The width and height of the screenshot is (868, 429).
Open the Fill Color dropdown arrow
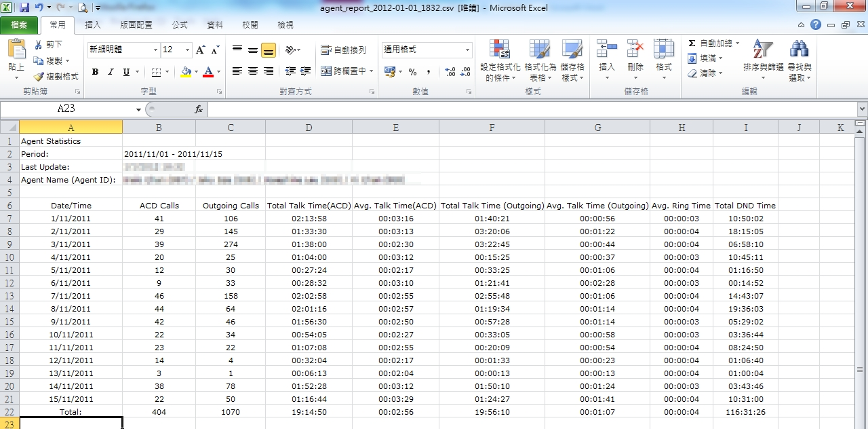(196, 71)
